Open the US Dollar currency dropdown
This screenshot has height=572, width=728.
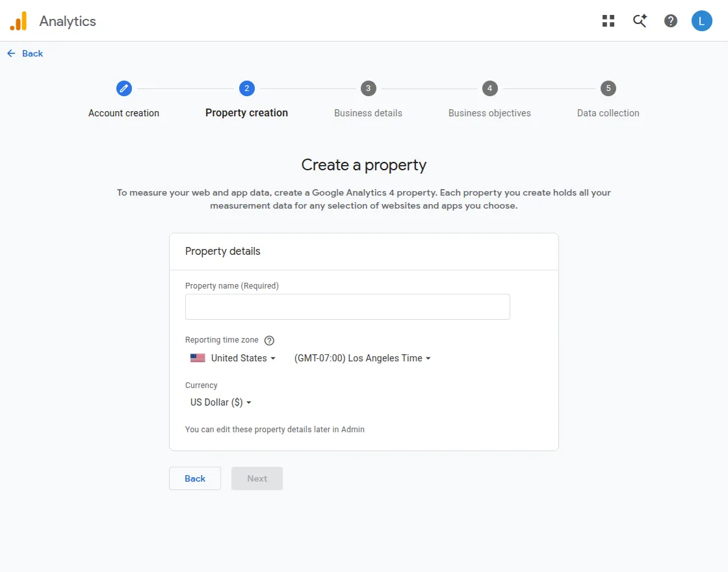pos(221,402)
